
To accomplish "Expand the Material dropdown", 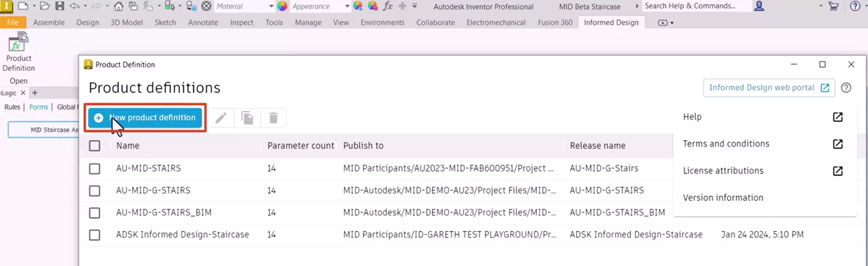I will (271, 6).
